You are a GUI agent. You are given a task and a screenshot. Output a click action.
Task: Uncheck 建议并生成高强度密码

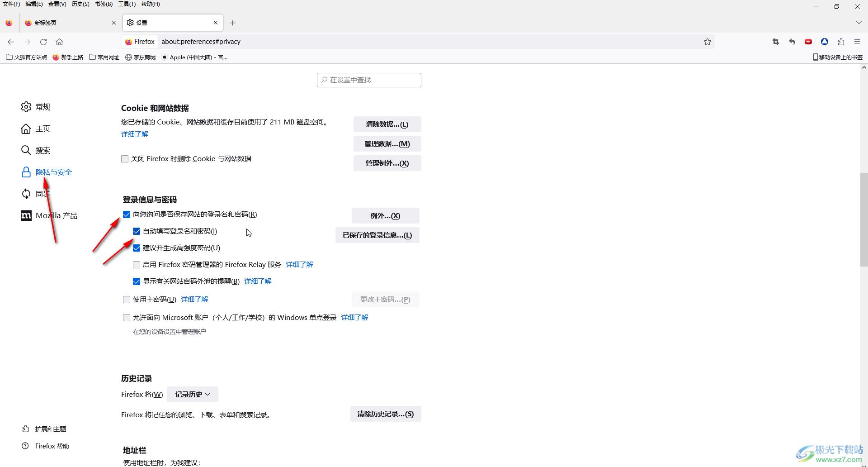137,248
